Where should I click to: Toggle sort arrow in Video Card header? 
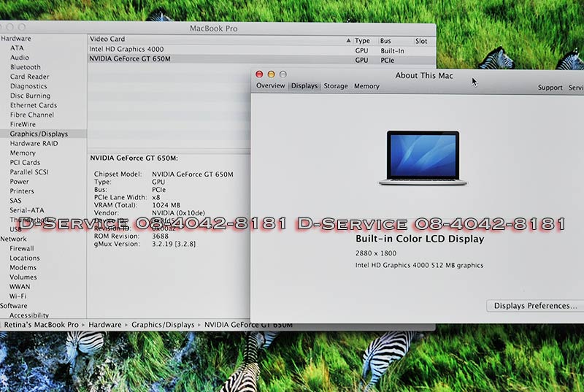click(348, 40)
